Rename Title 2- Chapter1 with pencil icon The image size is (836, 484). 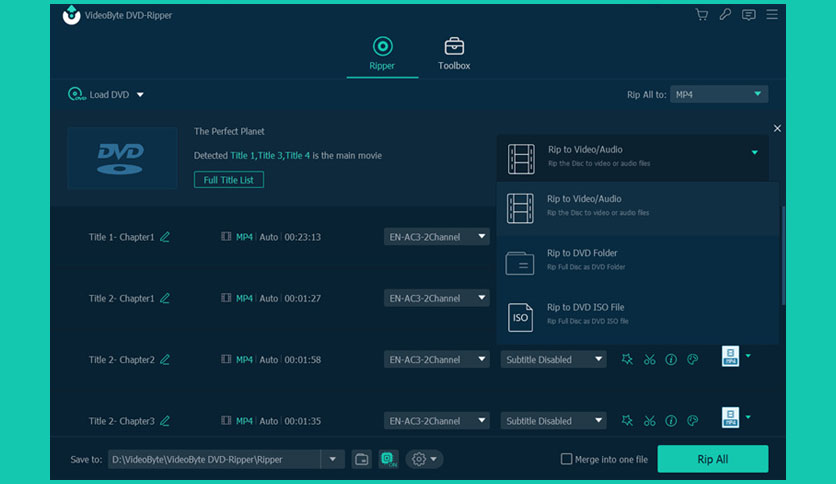pyautogui.click(x=165, y=298)
